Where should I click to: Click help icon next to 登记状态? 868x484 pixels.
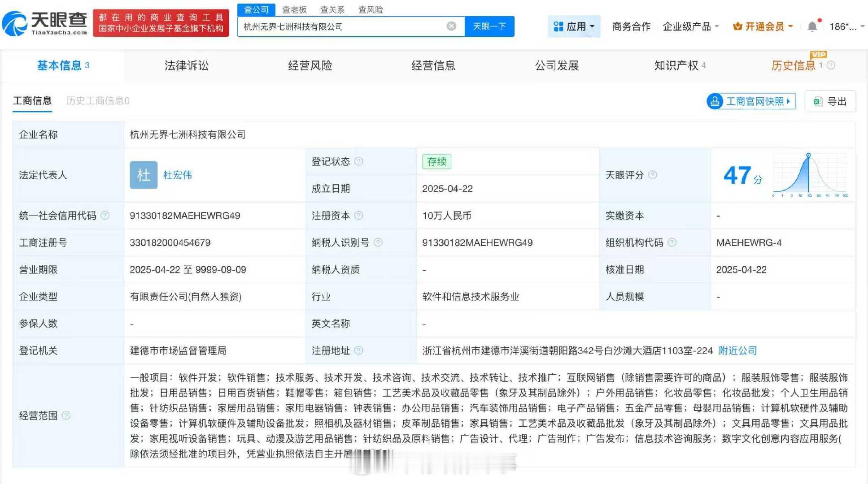[x=359, y=161]
